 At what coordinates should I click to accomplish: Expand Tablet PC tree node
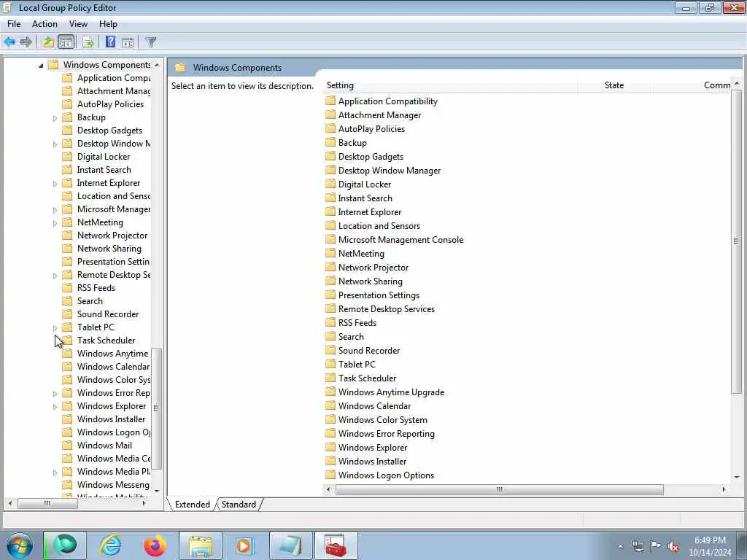point(55,328)
